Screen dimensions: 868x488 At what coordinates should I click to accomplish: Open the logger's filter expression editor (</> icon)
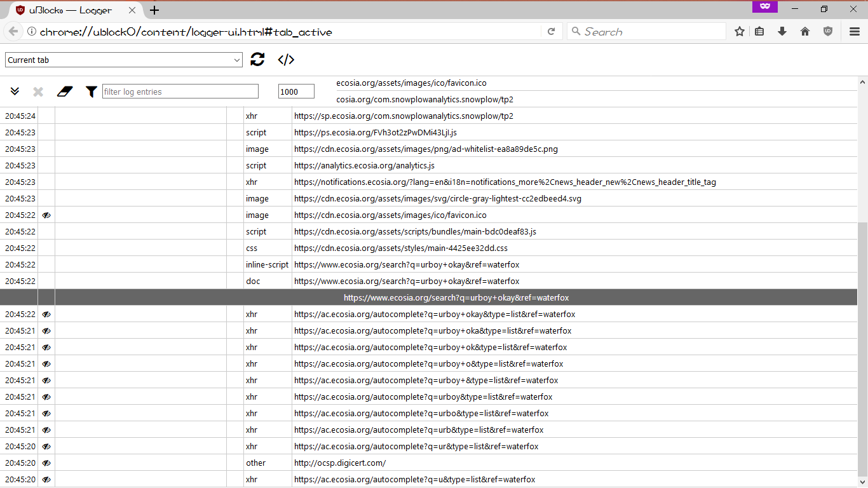click(286, 59)
